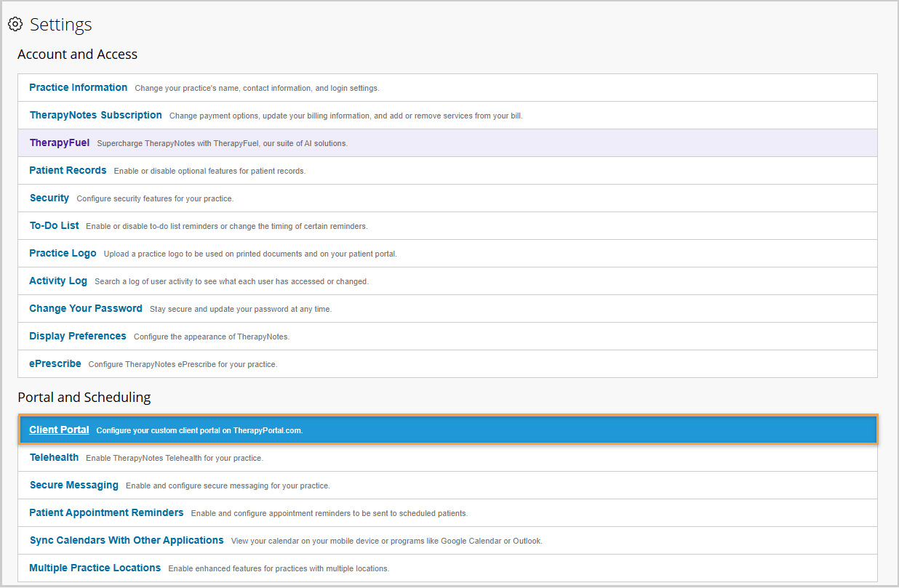Open TherapyNotes Subscription link
Screen dimensions: 899x588
[x=96, y=115]
